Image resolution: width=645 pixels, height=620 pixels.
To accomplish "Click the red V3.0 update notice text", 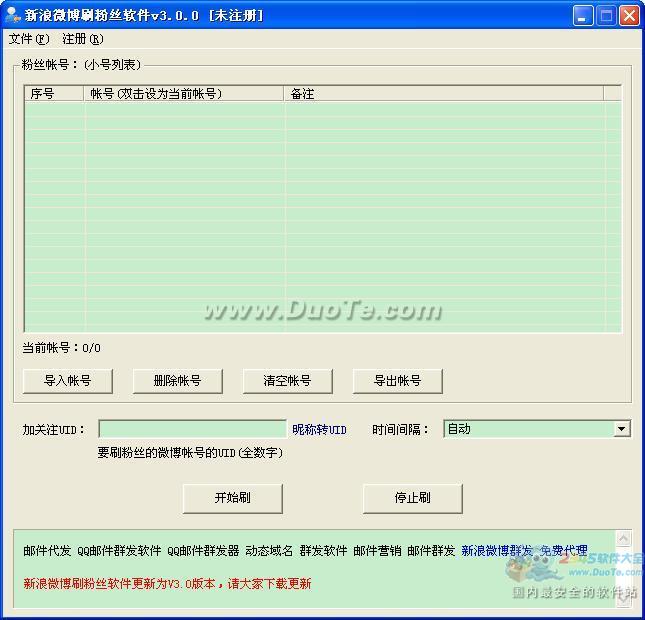I will click(167, 584).
